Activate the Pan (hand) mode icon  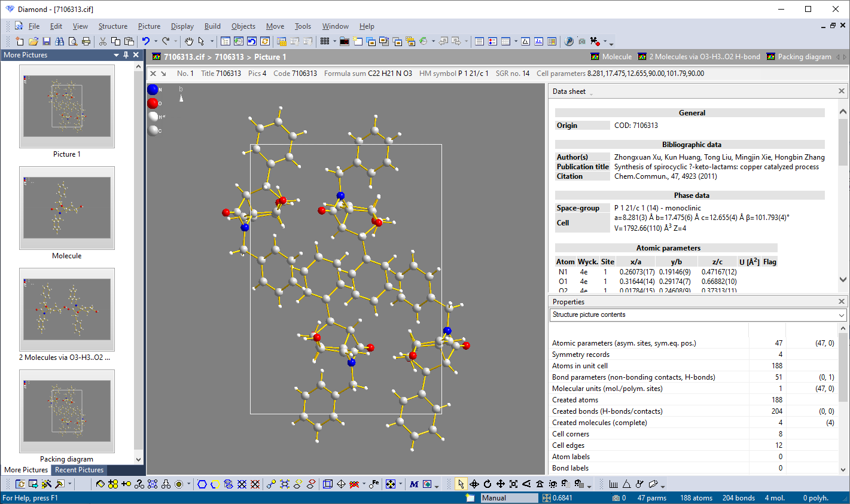[188, 41]
